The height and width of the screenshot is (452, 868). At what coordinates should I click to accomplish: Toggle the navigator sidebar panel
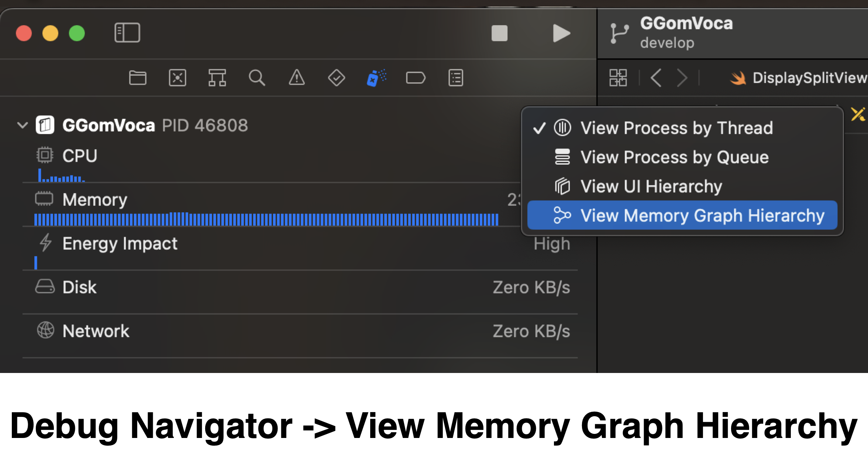[x=127, y=33]
